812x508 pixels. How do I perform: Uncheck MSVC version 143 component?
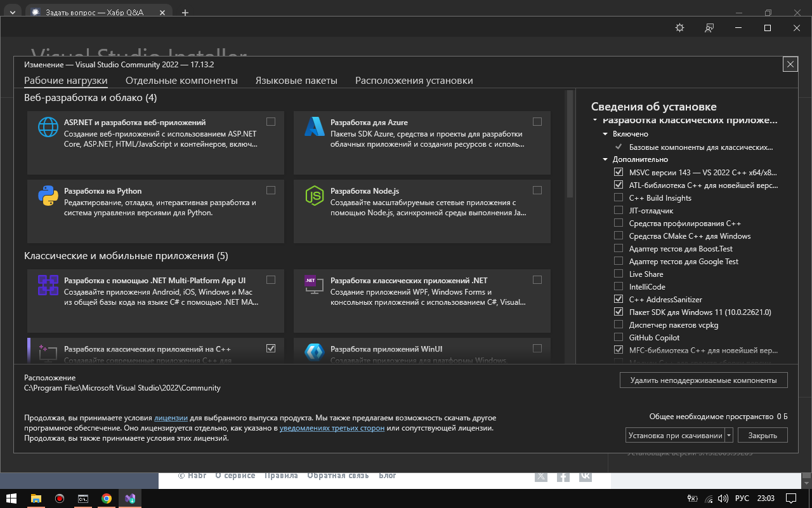[x=619, y=172]
